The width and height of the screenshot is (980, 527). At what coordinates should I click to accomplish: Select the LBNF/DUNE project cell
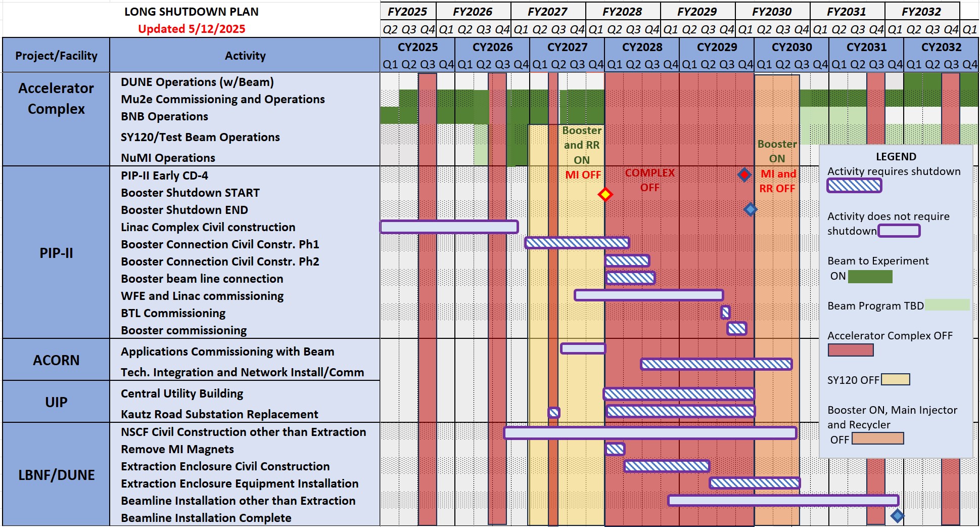pyautogui.click(x=56, y=475)
